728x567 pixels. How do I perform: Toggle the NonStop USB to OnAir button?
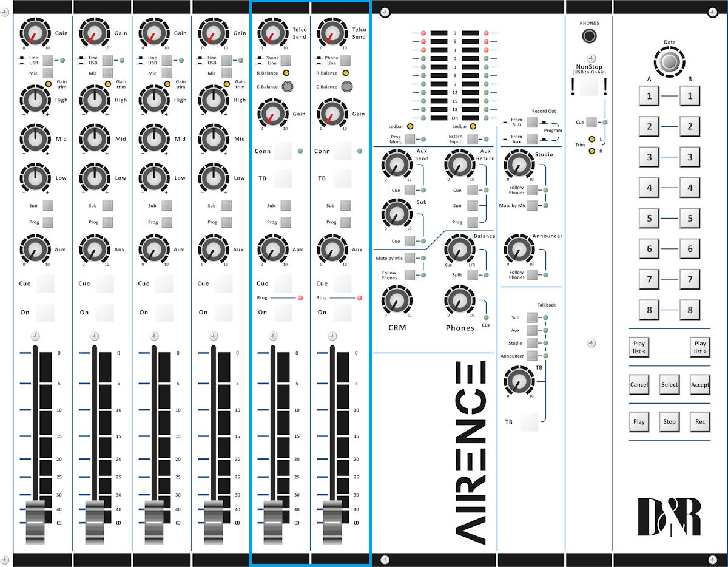588,86
